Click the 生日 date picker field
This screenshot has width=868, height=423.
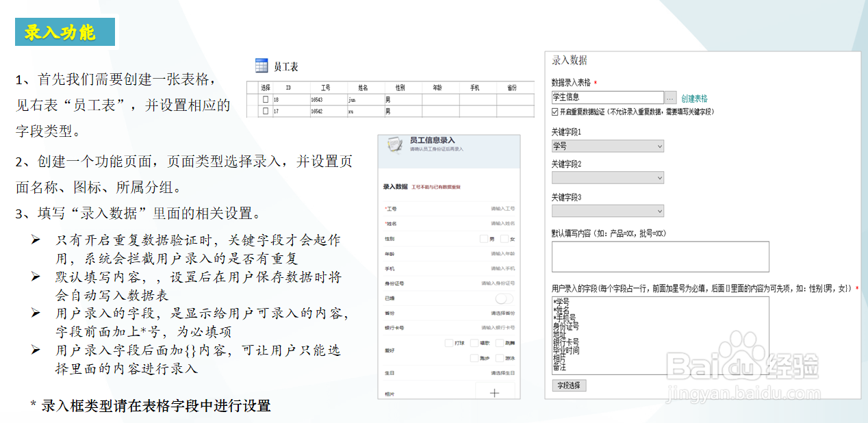(x=505, y=374)
